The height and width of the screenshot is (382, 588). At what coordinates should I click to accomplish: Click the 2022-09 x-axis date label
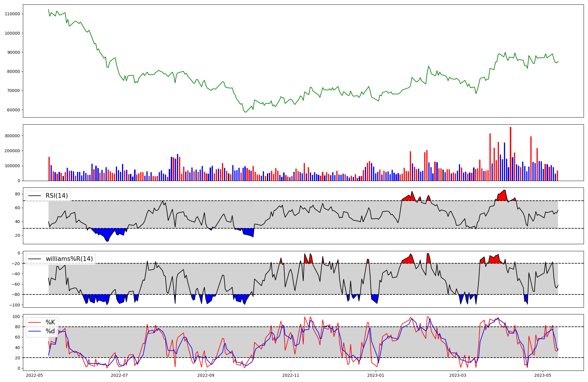point(206,375)
